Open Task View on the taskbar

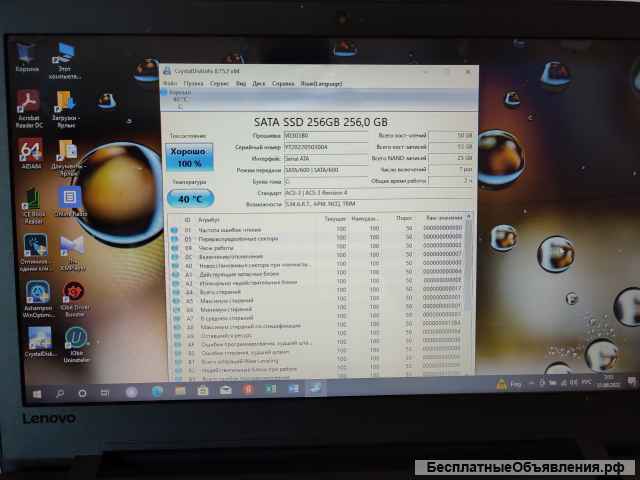(x=105, y=393)
